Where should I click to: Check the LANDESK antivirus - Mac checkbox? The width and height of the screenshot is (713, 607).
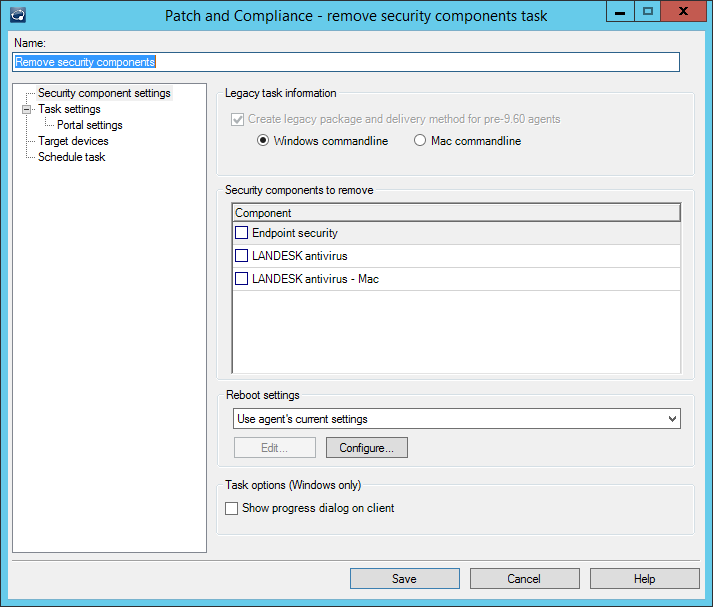coord(241,278)
